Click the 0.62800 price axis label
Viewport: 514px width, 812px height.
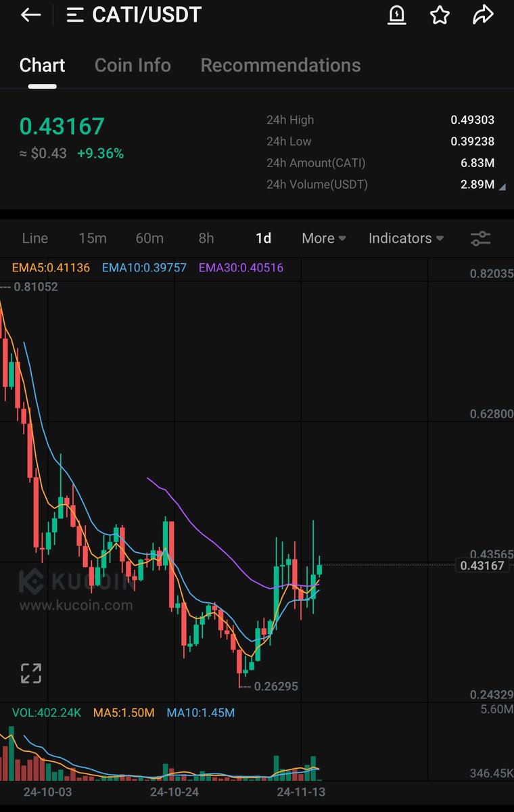pos(492,413)
